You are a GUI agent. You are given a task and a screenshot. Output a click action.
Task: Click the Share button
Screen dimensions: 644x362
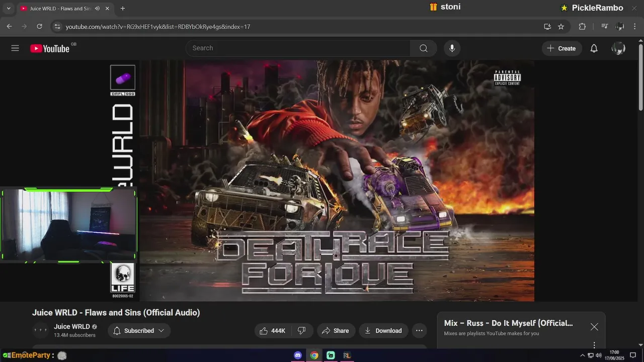click(336, 330)
